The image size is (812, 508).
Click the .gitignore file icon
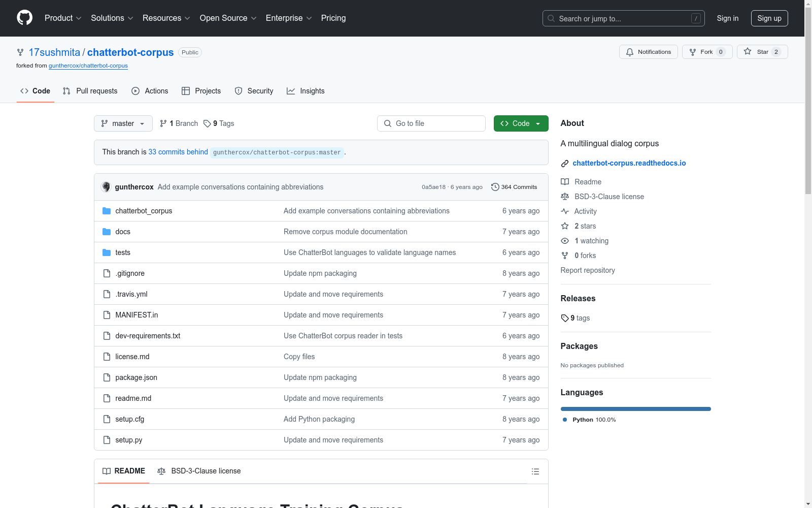(x=107, y=273)
